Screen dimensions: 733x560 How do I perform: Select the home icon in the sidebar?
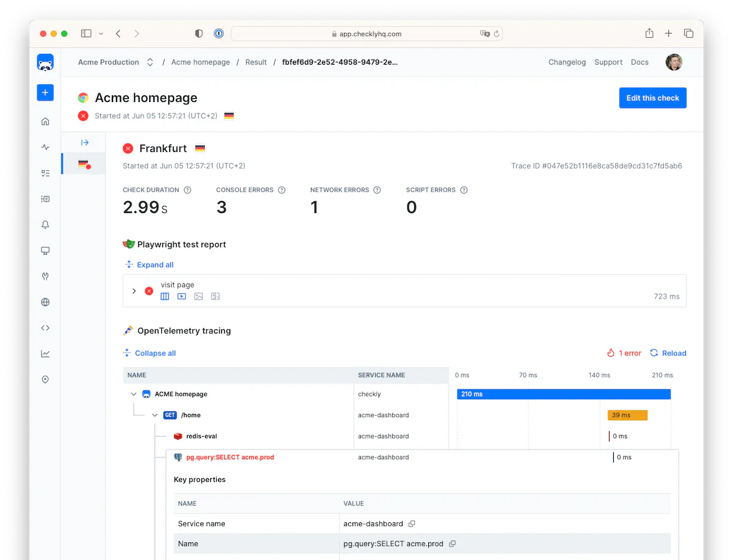click(x=45, y=121)
